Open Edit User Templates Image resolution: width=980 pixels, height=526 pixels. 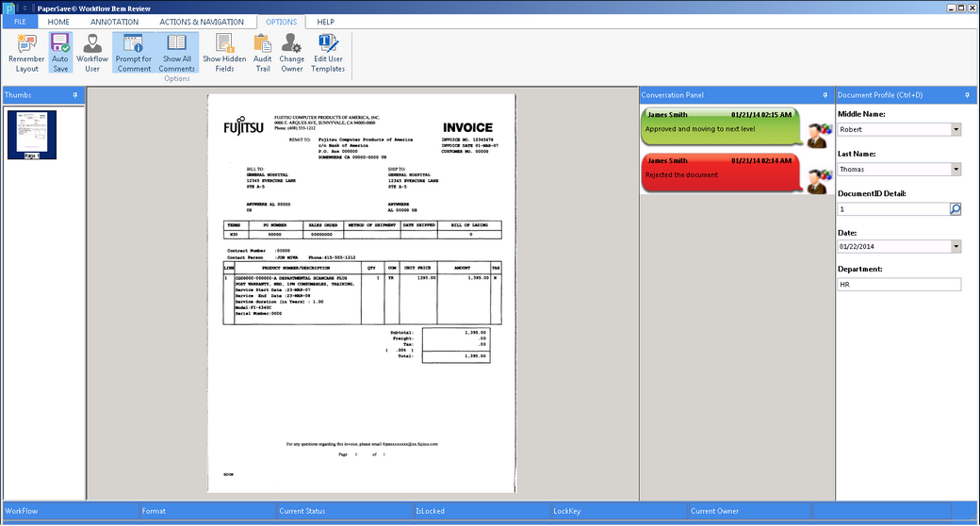329,43
